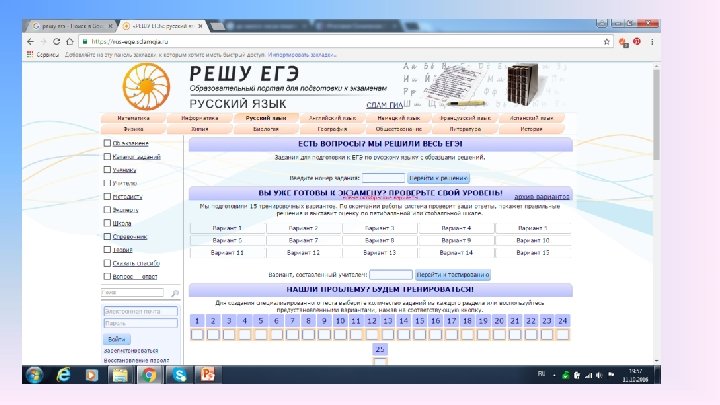
Task: Go back with the browser back arrow
Action: 31,42
